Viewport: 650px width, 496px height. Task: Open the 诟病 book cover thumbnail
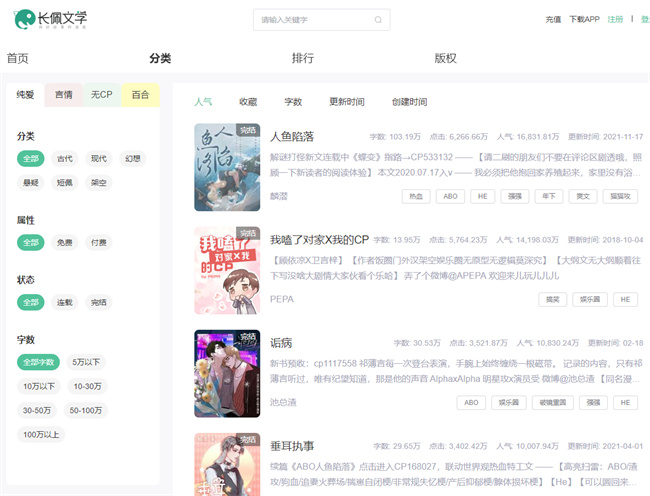tap(226, 374)
